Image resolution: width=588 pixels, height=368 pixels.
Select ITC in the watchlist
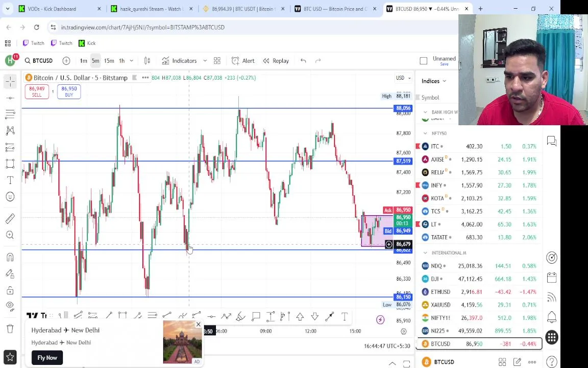pos(479,147)
